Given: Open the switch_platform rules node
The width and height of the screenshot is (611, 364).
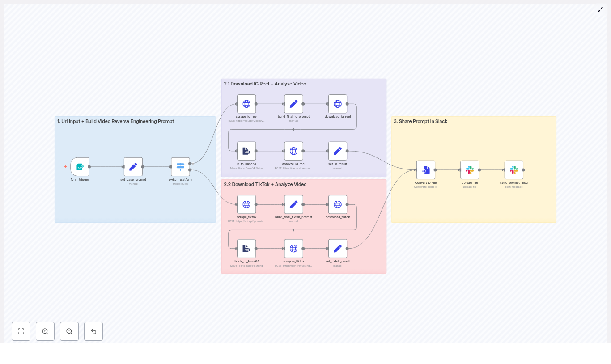Looking at the screenshot, I should point(180,166).
